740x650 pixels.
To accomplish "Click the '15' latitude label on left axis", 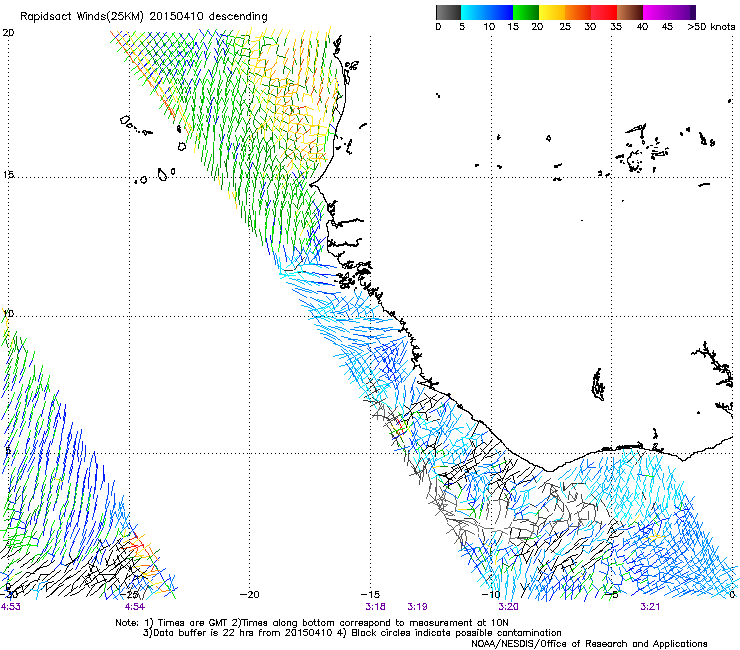I will point(8,175).
